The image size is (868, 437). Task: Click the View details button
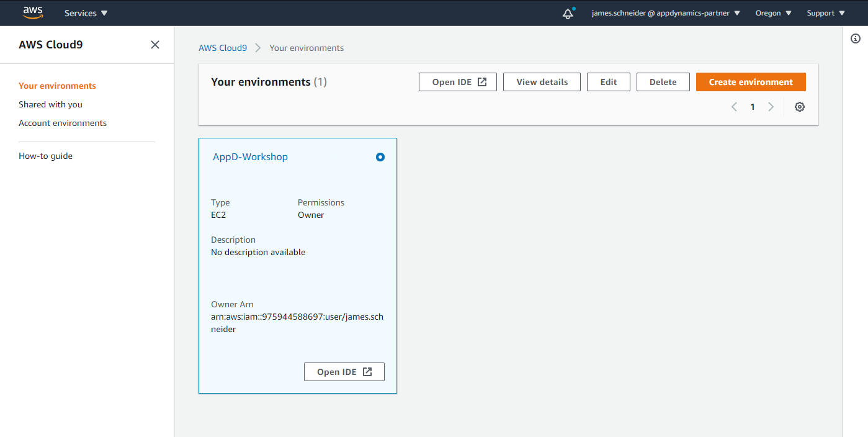(542, 82)
